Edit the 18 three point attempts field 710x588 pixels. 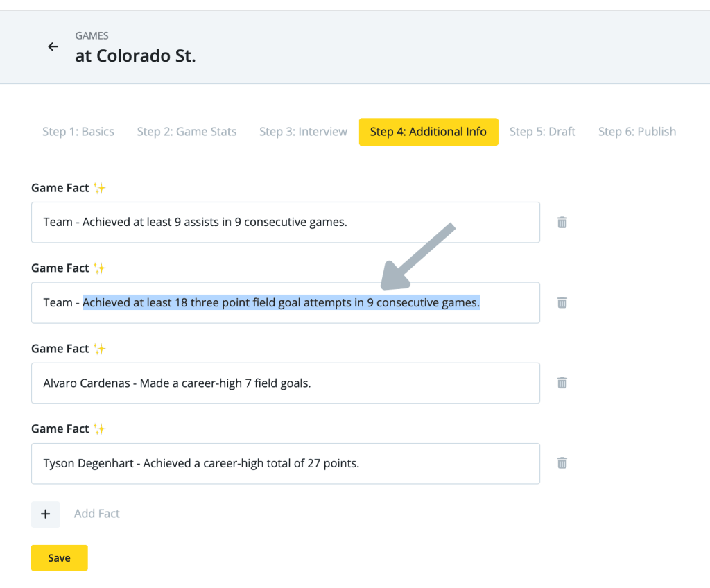coord(286,302)
